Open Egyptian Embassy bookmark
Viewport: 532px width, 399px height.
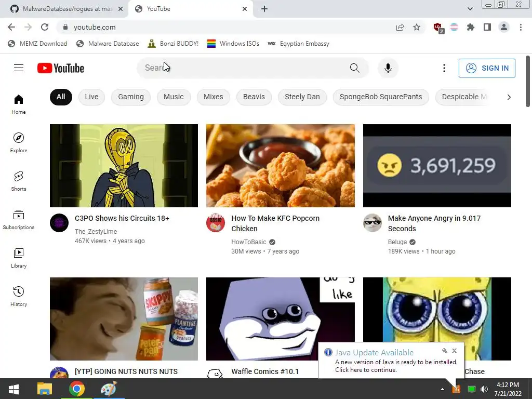299,44
